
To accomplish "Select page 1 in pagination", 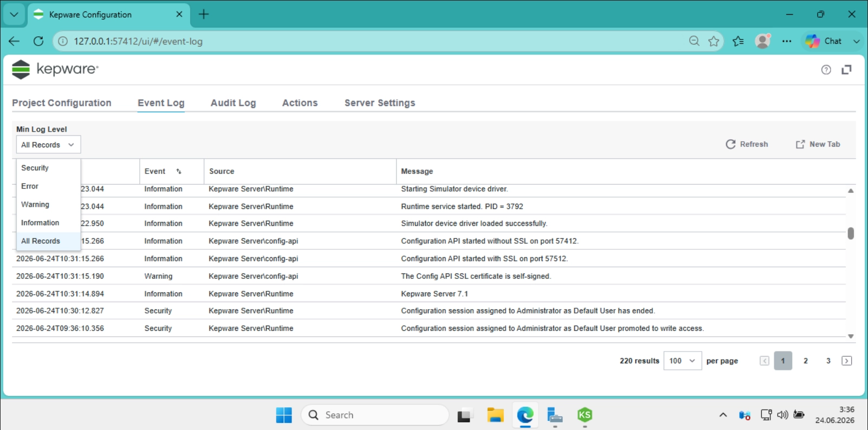I will (x=783, y=361).
